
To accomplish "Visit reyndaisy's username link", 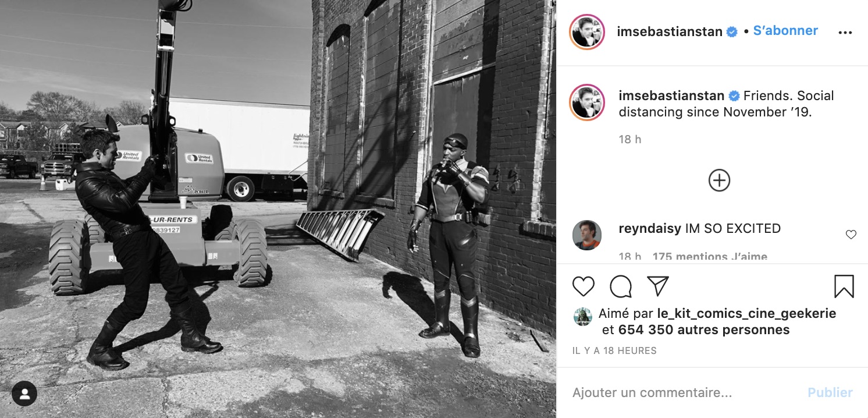I will click(650, 229).
